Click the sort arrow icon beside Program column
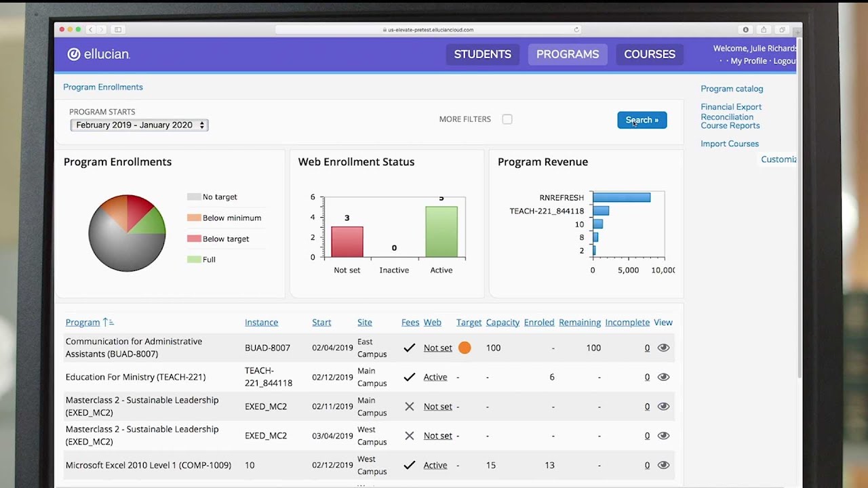This screenshot has height=488, width=868. coord(108,323)
